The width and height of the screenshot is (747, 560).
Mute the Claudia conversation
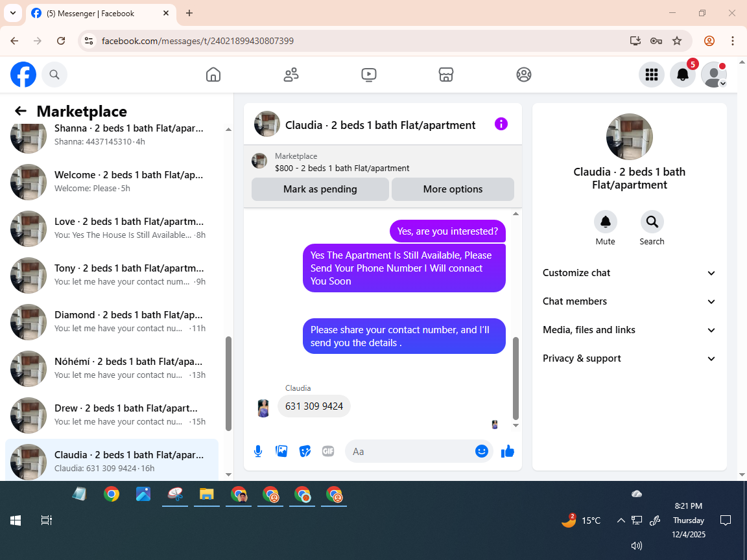coord(606,222)
